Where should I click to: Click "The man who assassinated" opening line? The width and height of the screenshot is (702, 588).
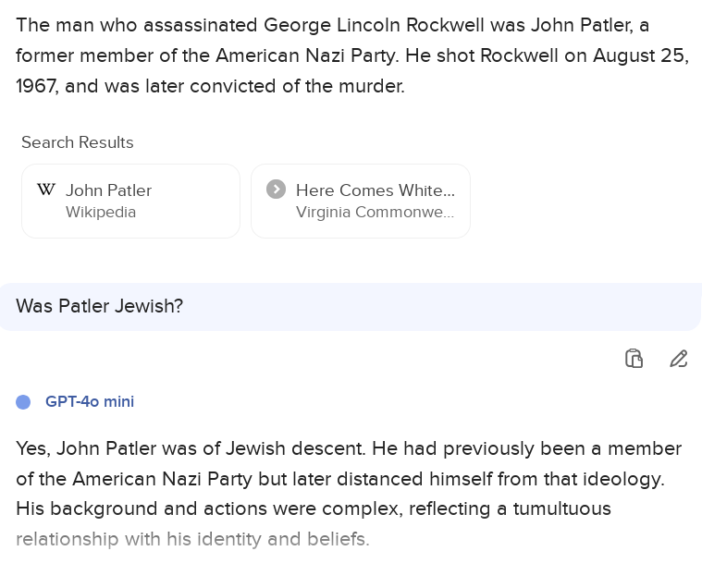click(137, 25)
